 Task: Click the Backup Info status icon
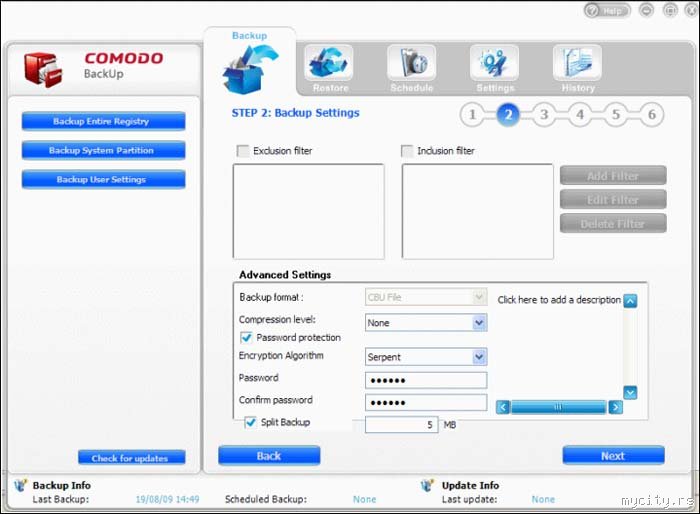[20, 485]
